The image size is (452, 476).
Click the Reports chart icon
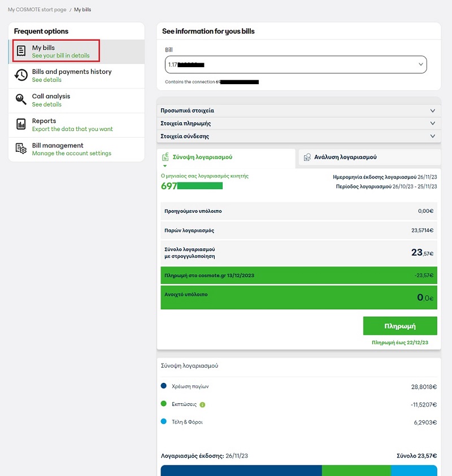point(21,124)
